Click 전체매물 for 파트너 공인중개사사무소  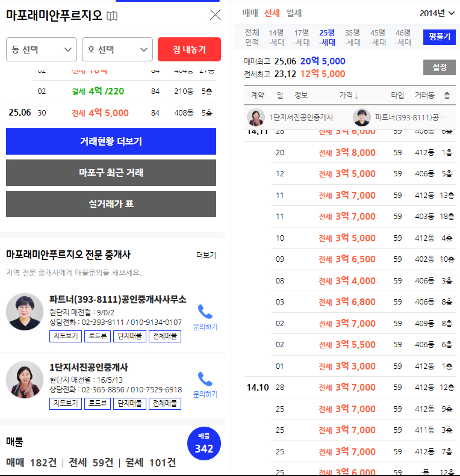[165, 336]
